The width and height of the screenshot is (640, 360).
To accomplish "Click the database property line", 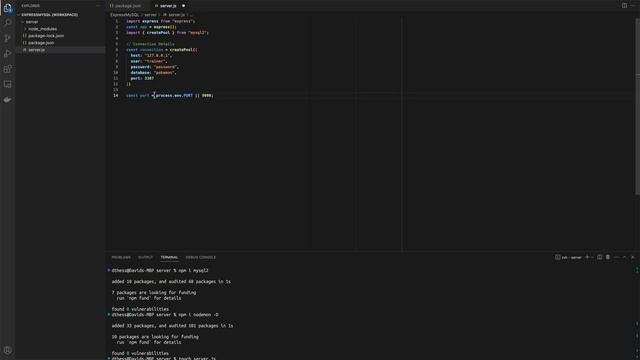I will coord(154,73).
